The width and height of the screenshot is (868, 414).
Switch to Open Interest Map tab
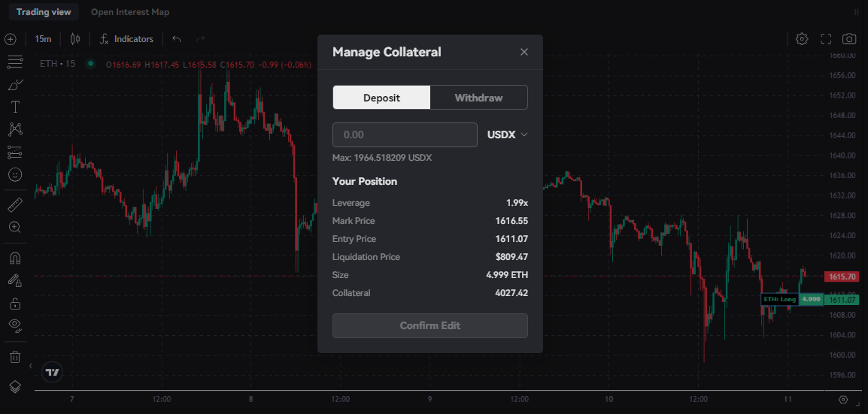click(130, 11)
